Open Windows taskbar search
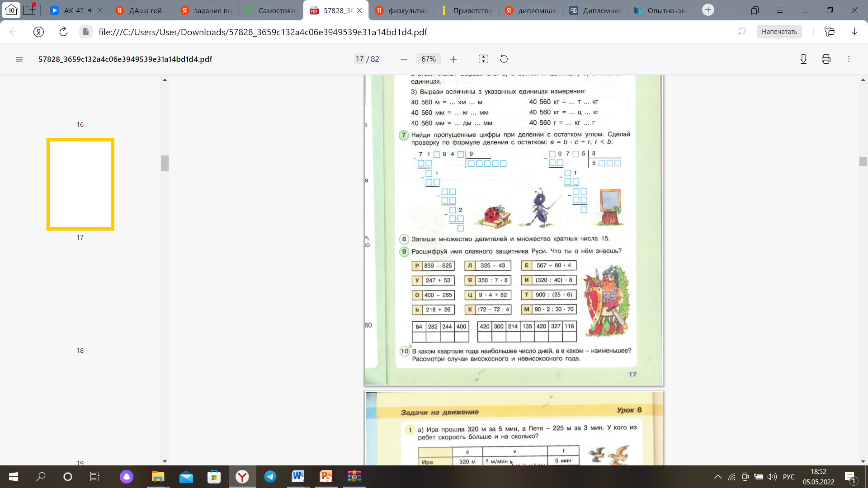The width and height of the screenshot is (868, 488). tap(41, 477)
